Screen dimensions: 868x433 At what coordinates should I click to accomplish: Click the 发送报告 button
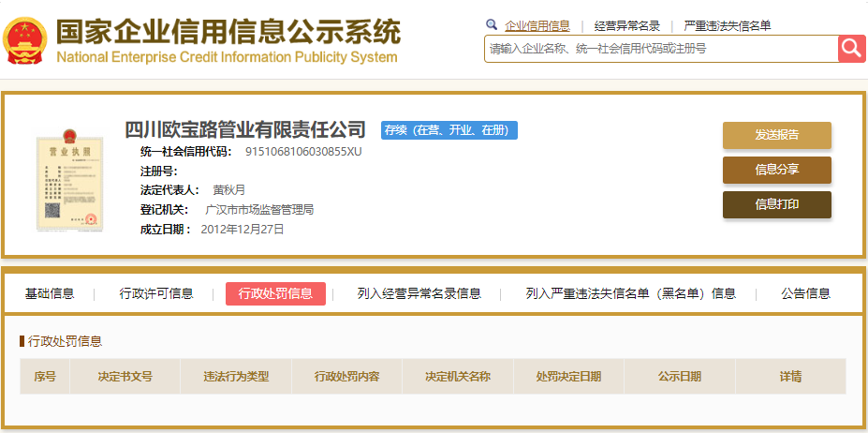776,135
